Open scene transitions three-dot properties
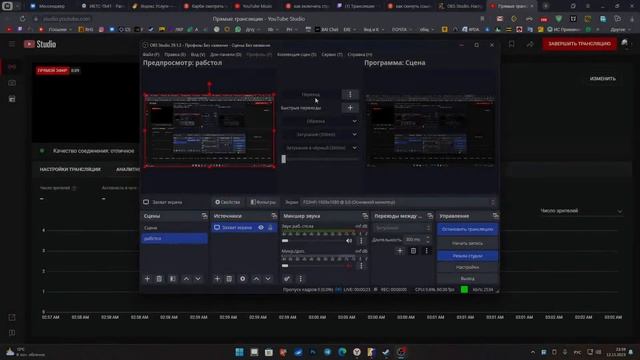The width and height of the screenshot is (640, 360). point(427,251)
